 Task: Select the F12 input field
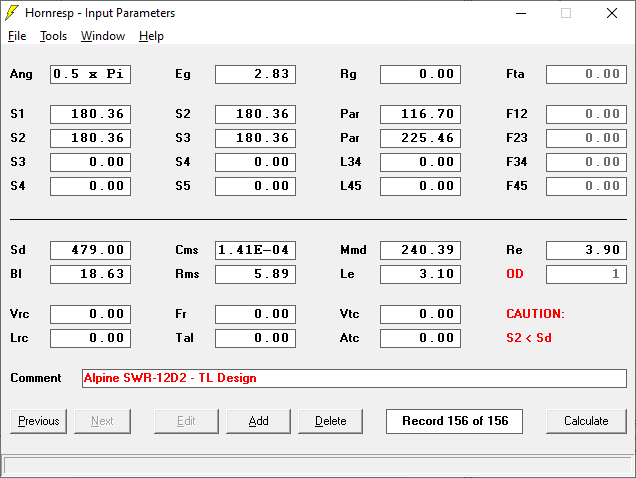(x=586, y=114)
